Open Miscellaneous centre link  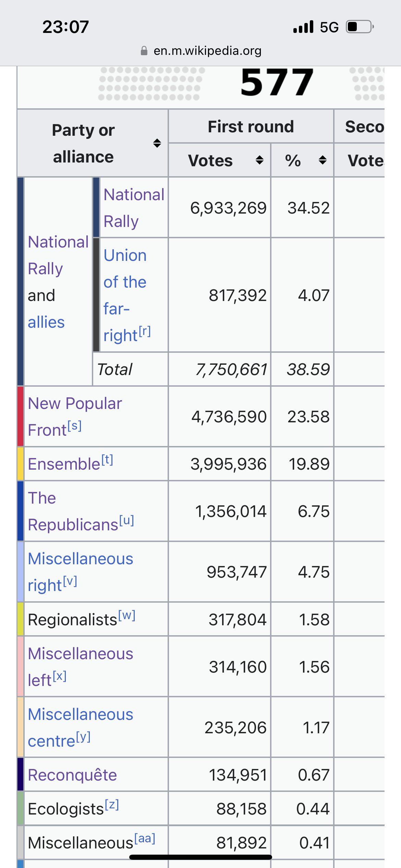click(x=80, y=727)
